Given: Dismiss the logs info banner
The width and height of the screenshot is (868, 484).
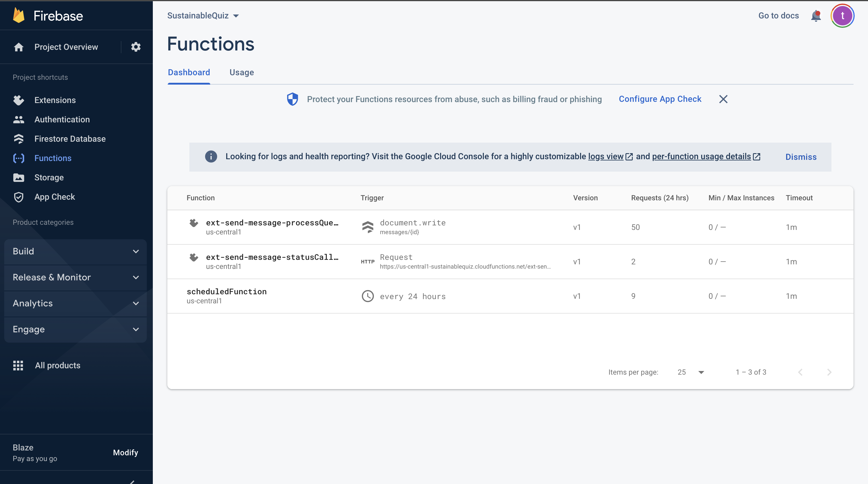Looking at the screenshot, I should pyautogui.click(x=801, y=157).
